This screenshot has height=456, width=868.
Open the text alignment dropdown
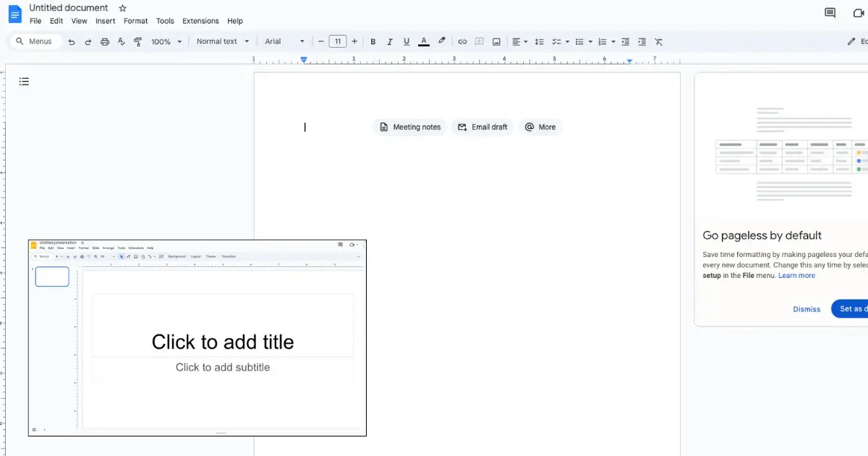coord(519,42)
